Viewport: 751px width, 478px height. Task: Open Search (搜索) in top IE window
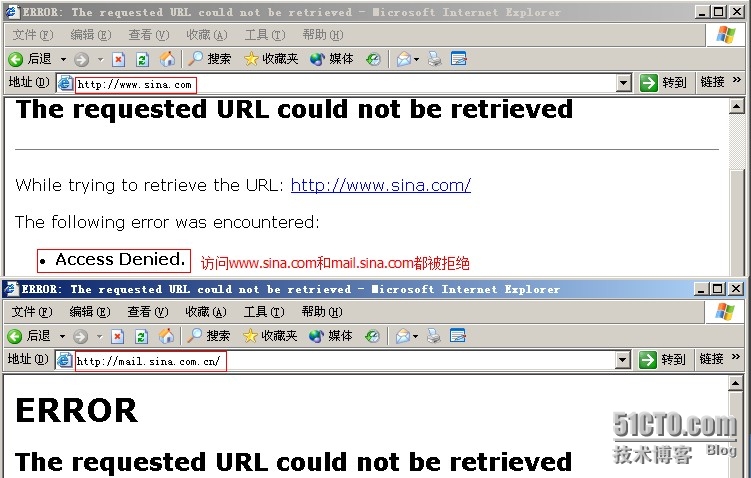209,59
